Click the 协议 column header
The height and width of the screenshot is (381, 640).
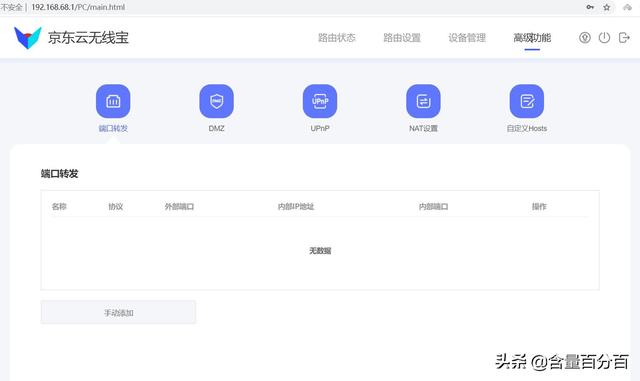(x=116, y=206)
